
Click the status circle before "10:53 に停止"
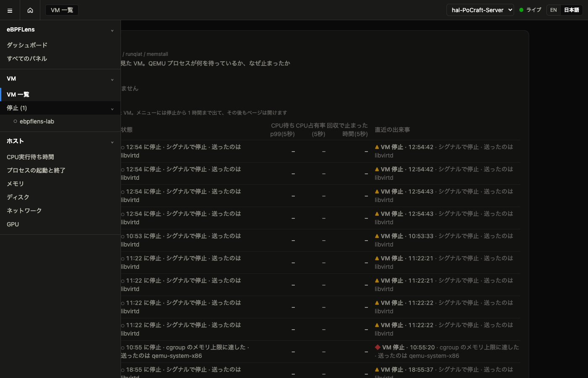(123, 236)
